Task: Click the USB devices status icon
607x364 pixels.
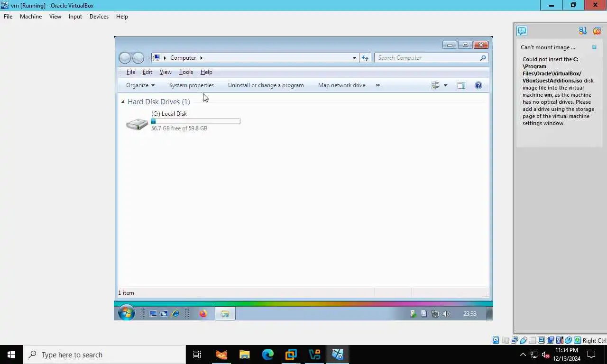Action: [x=523, y=340]
